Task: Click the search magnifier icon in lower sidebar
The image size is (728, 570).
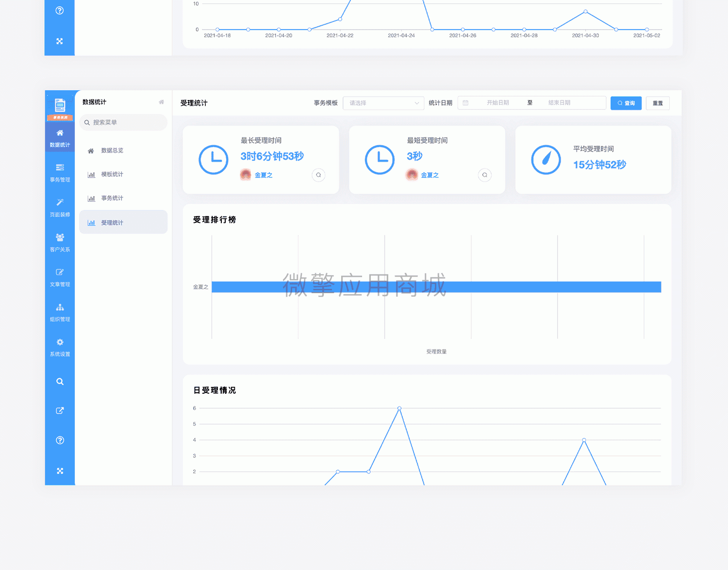Action: click(60, 382)
